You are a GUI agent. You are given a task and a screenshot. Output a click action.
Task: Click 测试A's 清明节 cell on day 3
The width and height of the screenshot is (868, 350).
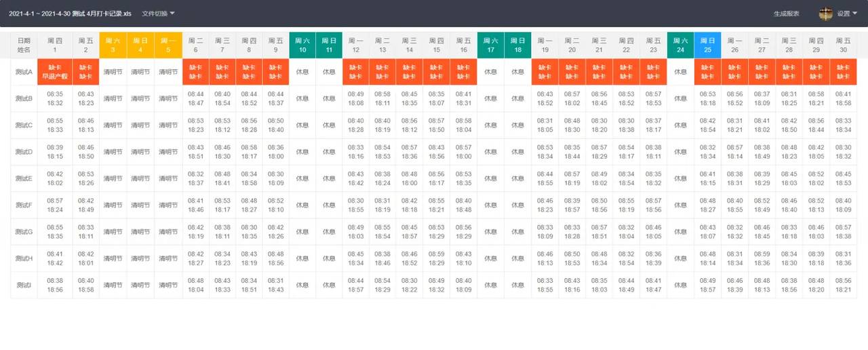tap(113, 72)
